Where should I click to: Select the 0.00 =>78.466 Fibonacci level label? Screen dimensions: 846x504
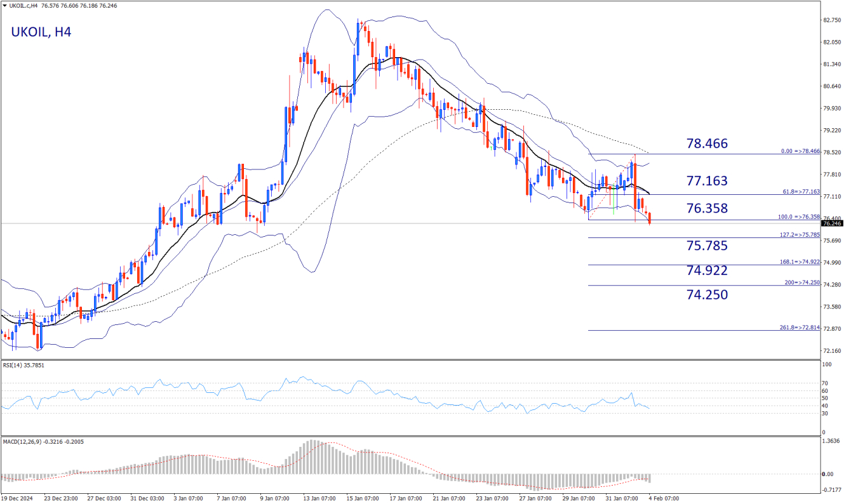pos(800,152)
